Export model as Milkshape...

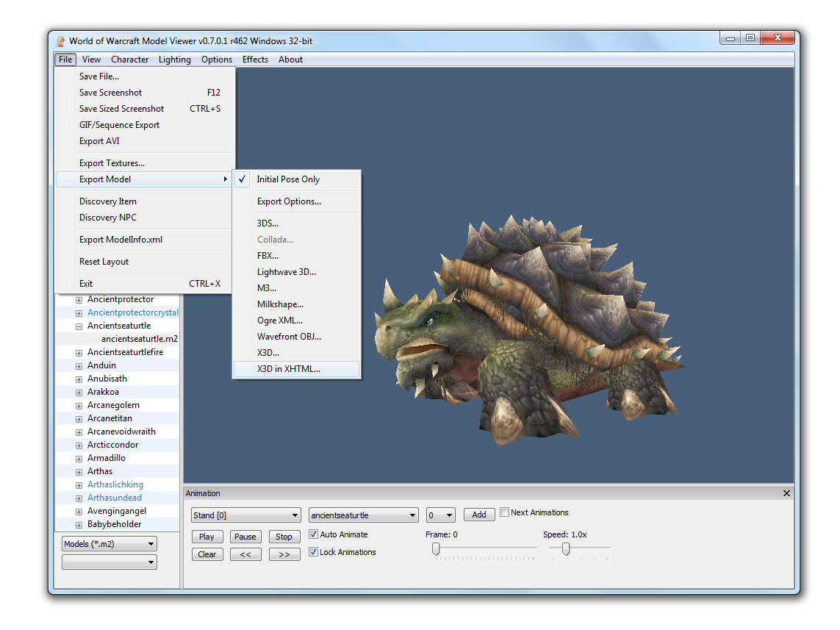[297, 304]
